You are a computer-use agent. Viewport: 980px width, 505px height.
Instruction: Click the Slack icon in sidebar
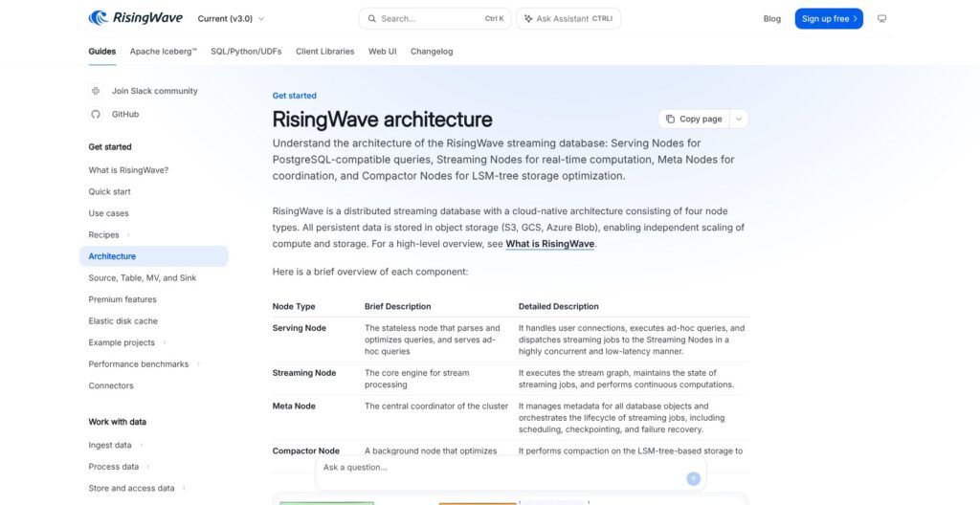[96, 91]
